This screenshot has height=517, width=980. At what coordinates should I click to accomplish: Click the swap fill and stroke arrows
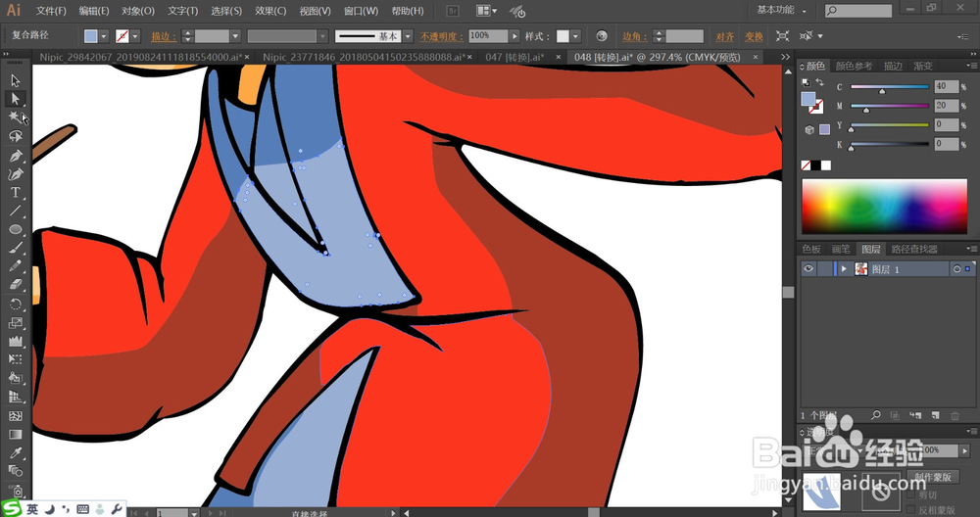pyautogui.click(x=818, y=82)
